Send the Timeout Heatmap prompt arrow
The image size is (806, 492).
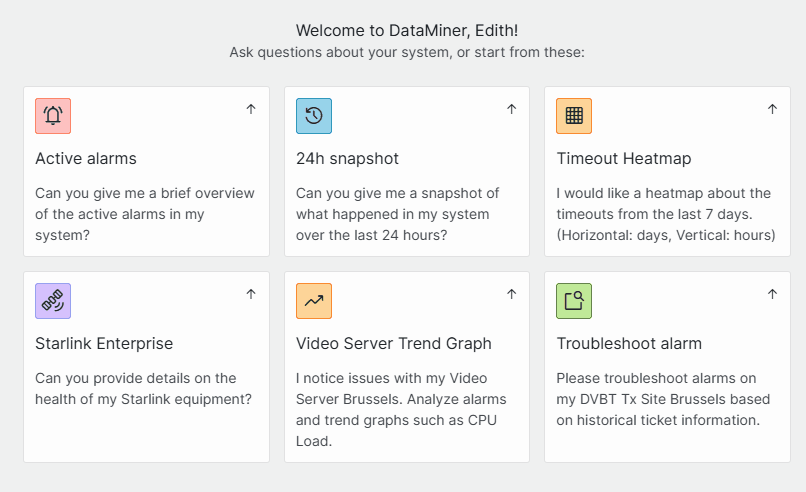[x=772, y=109]
